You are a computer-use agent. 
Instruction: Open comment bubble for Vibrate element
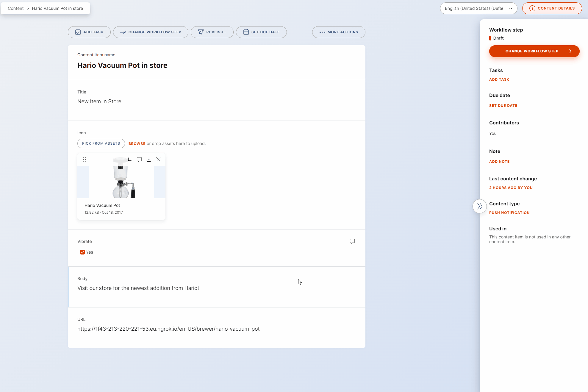(352, 241)
